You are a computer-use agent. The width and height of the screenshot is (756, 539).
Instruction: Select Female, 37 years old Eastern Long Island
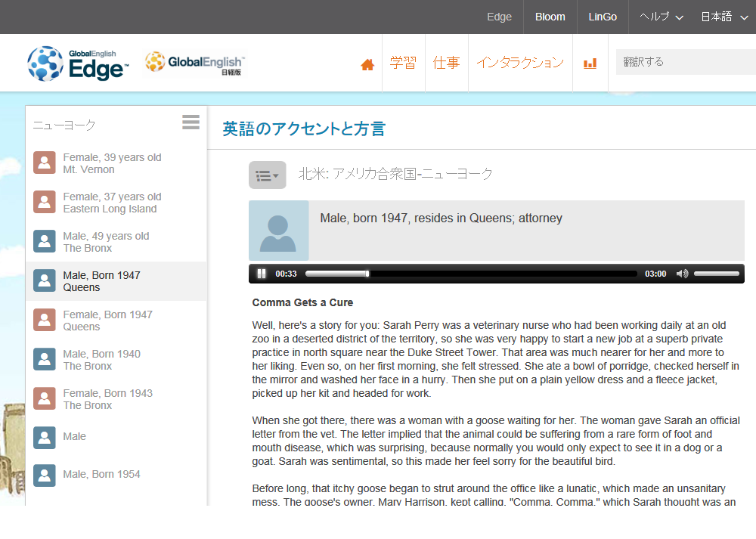point(116,203)
